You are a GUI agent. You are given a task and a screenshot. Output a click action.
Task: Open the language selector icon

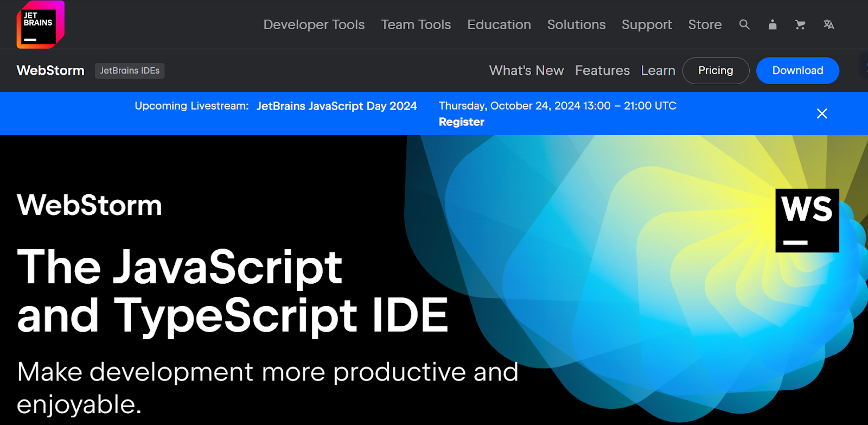[828, 24]
